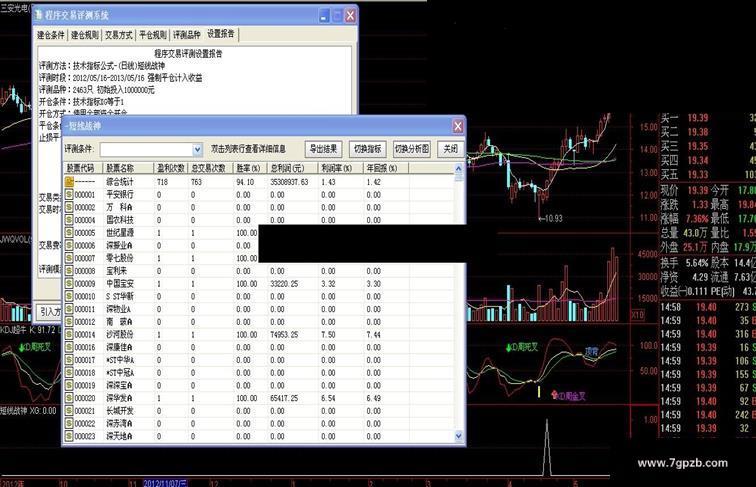Close the 短线战神 results dialog
756x487 pixels.
(x=458, y=126)
